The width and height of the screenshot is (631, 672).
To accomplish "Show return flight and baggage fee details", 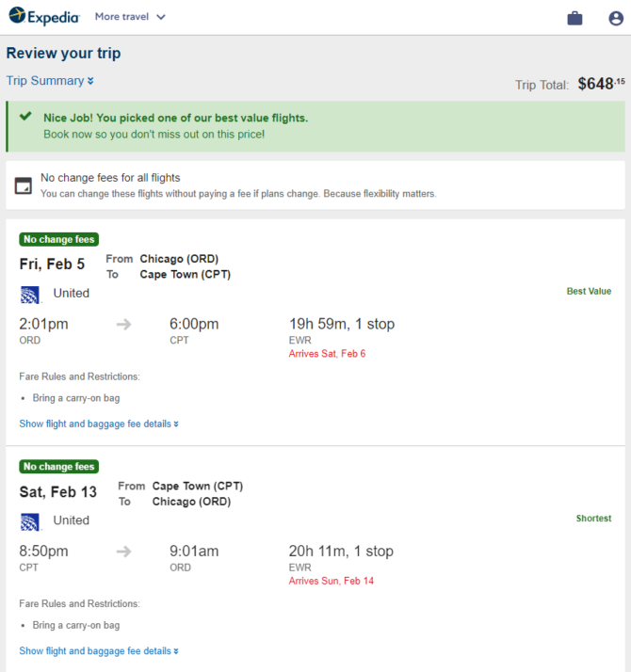I will click(99, 651).
